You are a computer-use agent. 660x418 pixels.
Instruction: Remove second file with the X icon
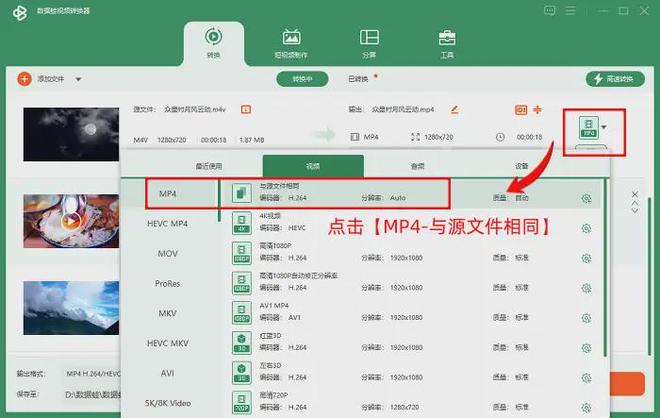click(635, 194)
